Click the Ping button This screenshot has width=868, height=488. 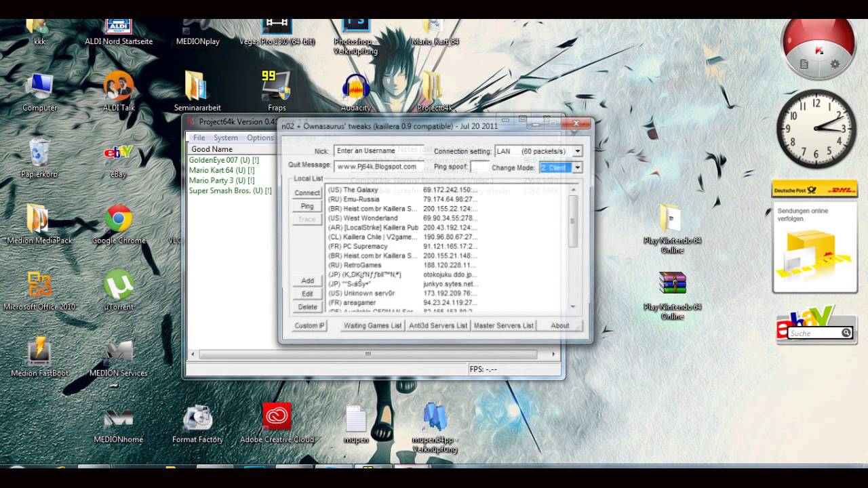tap(307, 206)
